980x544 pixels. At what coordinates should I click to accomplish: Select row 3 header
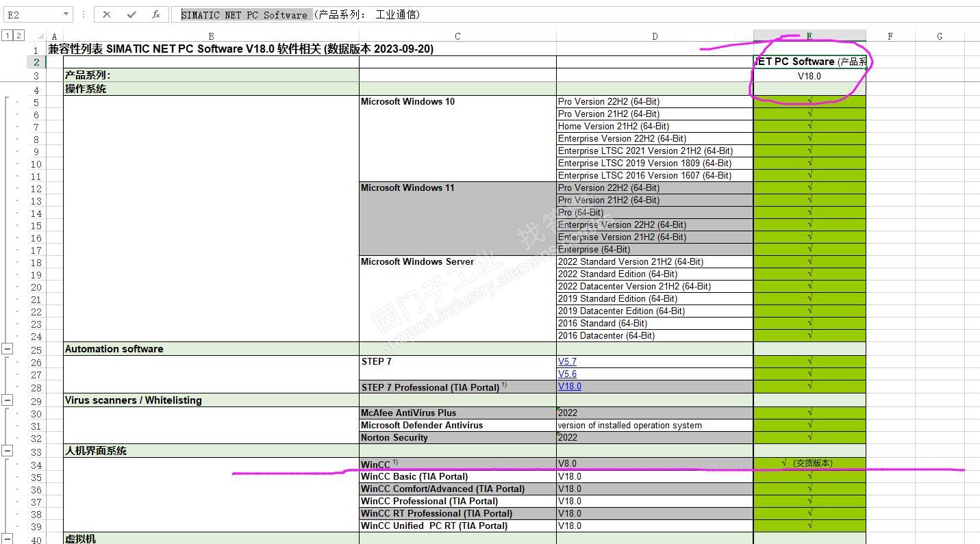coord(36,76)
